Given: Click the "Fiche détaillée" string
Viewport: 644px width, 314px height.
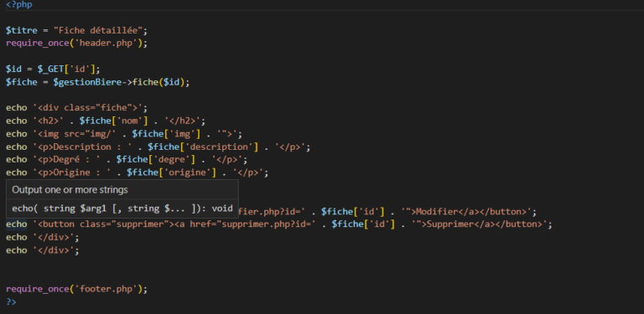Looking at the screenshot, I should (97, 30).
